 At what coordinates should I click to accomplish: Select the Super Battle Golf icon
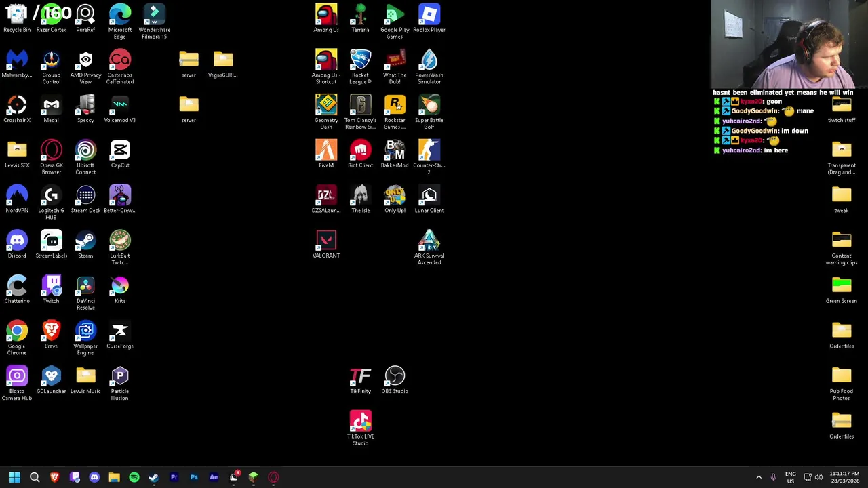(x=429, y=113)
